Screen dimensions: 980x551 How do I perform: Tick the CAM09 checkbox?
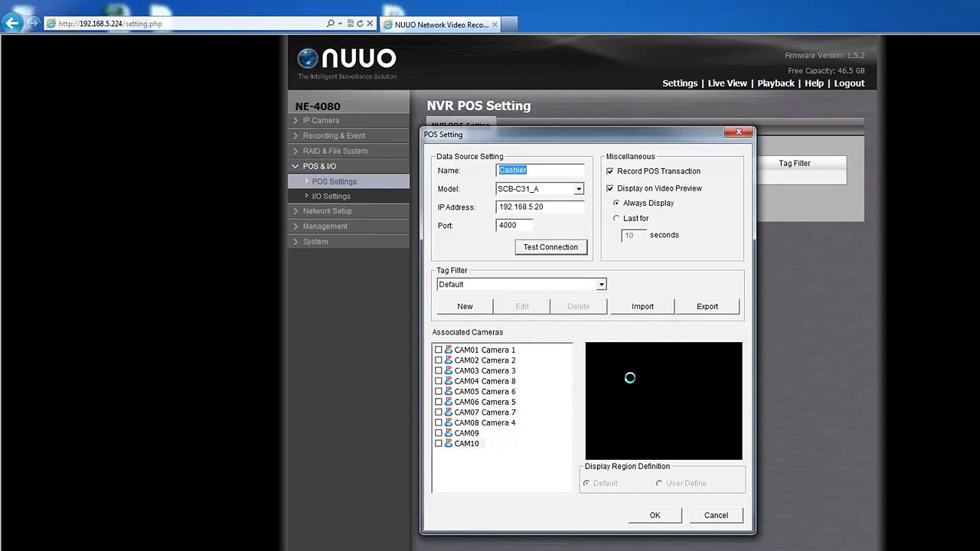point(439,433)
